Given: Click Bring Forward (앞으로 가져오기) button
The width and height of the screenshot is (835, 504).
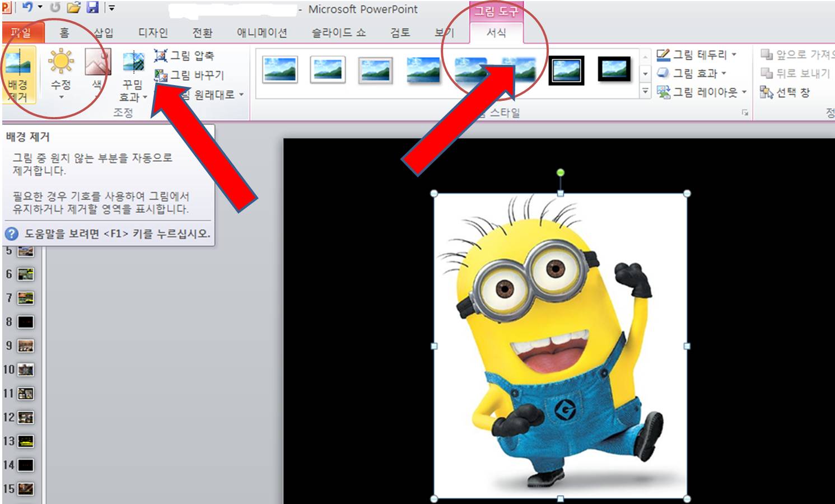Looking at the screenshot, I should 797,54.
